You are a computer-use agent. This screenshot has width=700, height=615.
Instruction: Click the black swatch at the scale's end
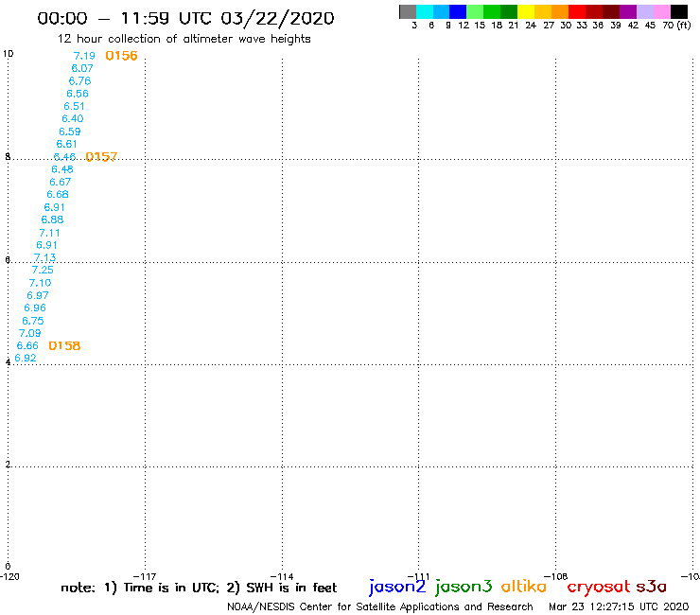pos(678,11)
